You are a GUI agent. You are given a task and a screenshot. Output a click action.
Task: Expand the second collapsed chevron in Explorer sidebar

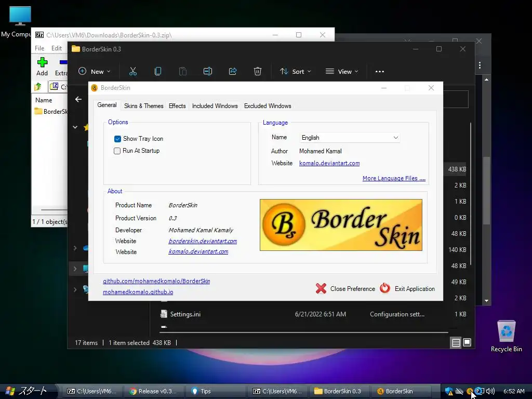75,269
